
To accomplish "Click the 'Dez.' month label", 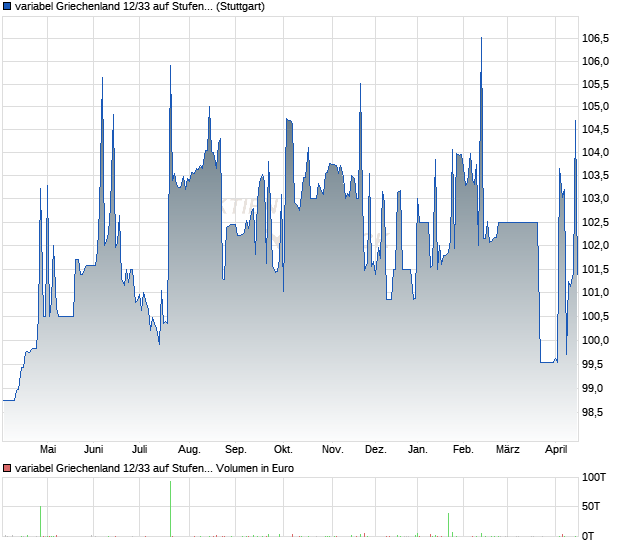I will click(375, 450).
